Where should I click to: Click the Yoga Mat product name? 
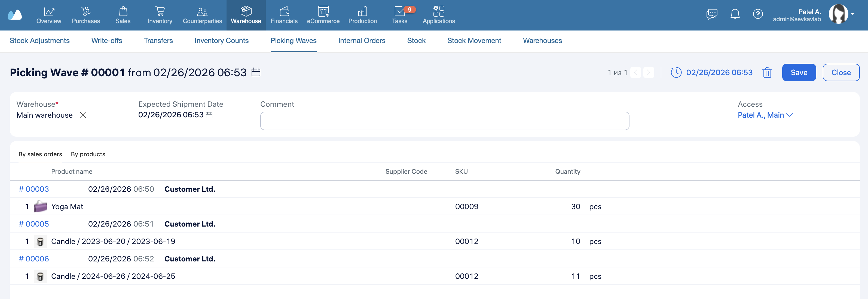[x=67, y=207]
